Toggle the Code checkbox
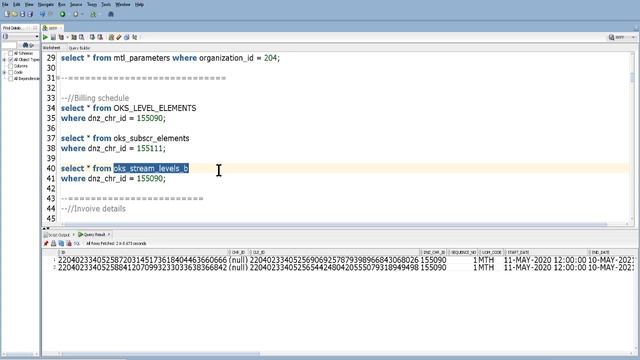This screenshot has height=360, width=640. click(x=11, y=72)
